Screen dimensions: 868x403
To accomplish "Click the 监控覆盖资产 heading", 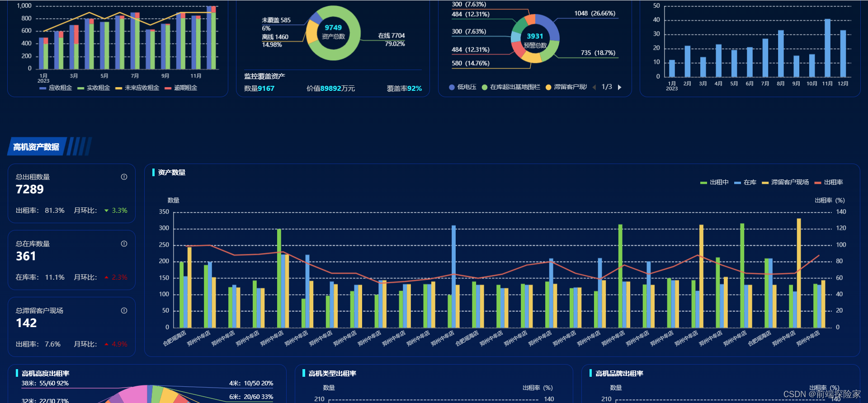I will tap(264, 76).
